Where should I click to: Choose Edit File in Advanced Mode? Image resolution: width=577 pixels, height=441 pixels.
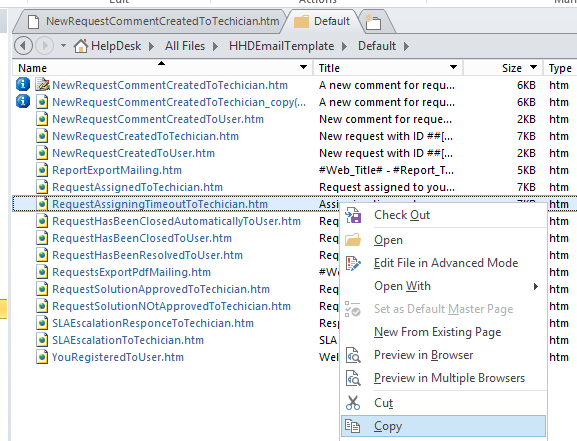pyautogui.click(x=443, y=263)
